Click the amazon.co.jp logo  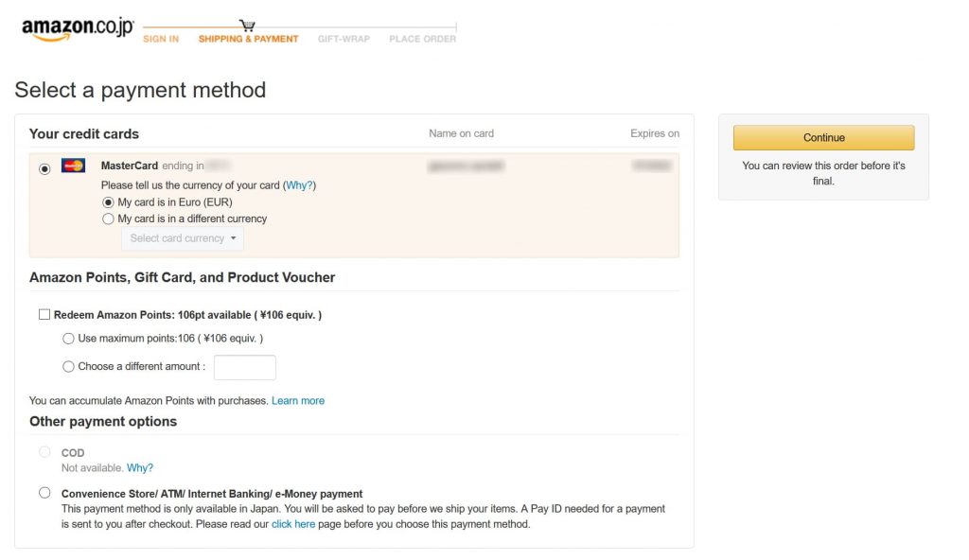[x=78, y=29]
